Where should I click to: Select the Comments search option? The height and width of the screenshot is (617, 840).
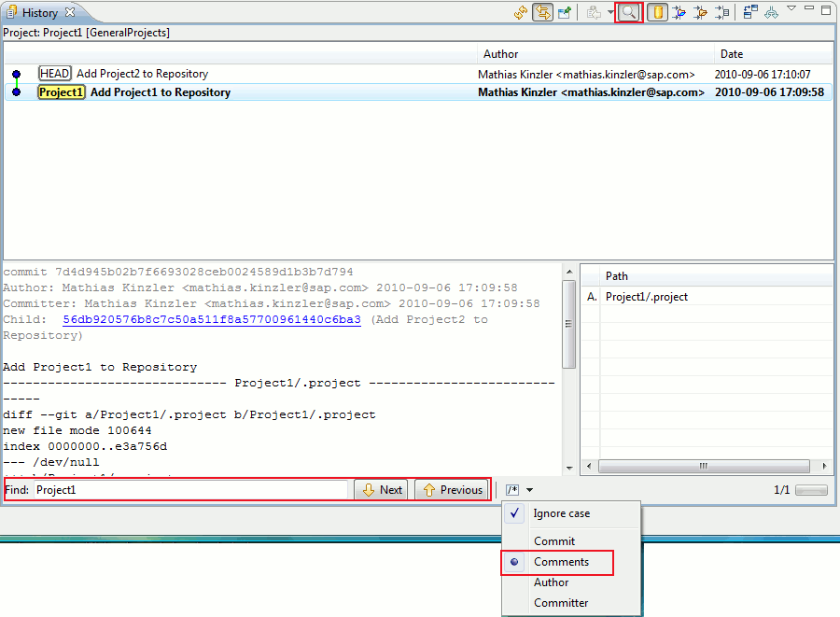click(x=561, y=562)
